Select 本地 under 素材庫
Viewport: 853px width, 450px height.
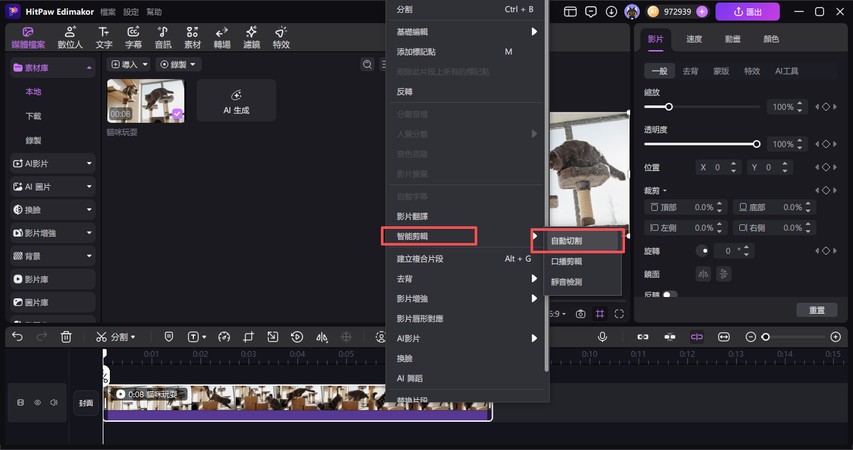tap(33, 92)
